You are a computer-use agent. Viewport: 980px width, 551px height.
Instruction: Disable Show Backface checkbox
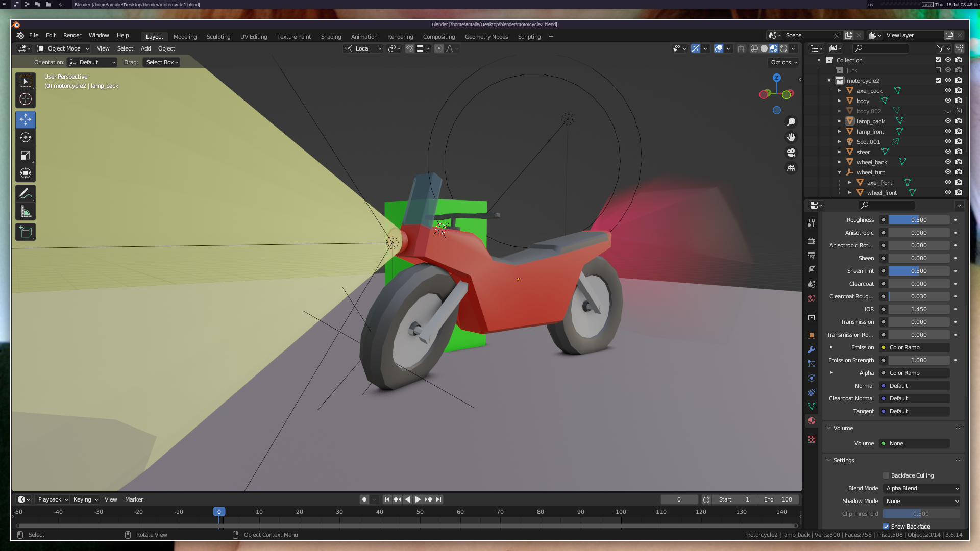tap(886, 527)
